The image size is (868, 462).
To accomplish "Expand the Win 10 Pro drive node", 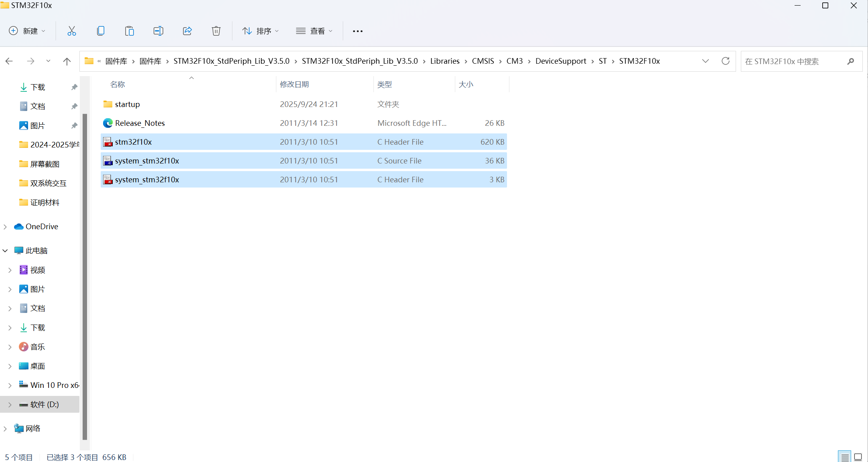I will [x=10, y=385].
